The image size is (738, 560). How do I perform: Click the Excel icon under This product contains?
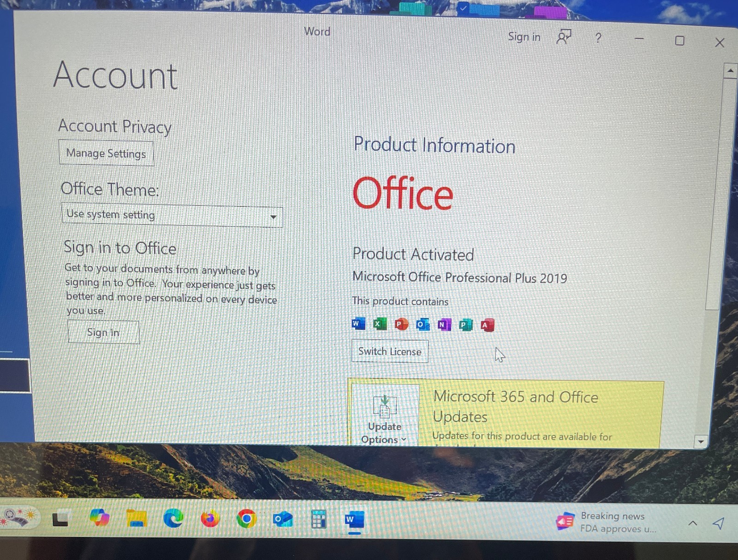coord(380,324)
